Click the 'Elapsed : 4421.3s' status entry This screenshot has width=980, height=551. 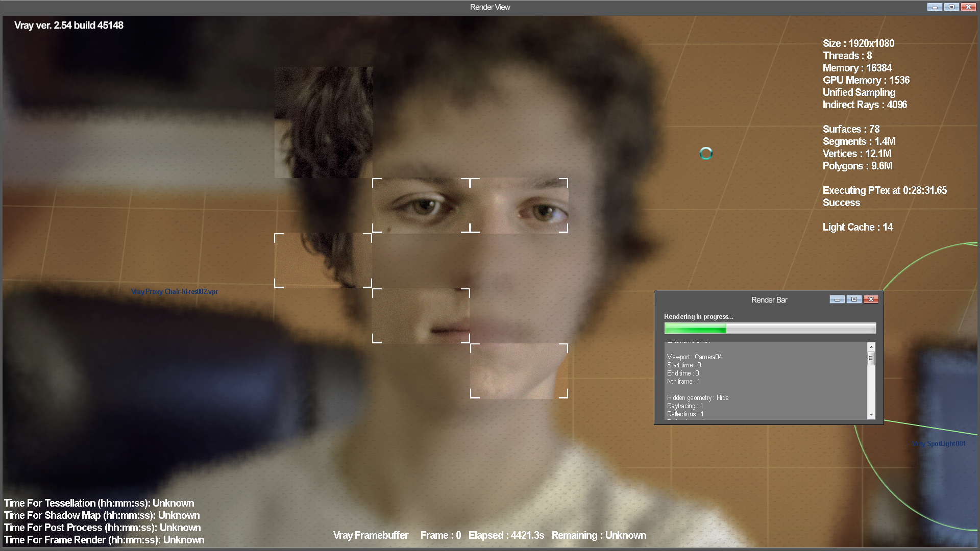pos(506,535)
